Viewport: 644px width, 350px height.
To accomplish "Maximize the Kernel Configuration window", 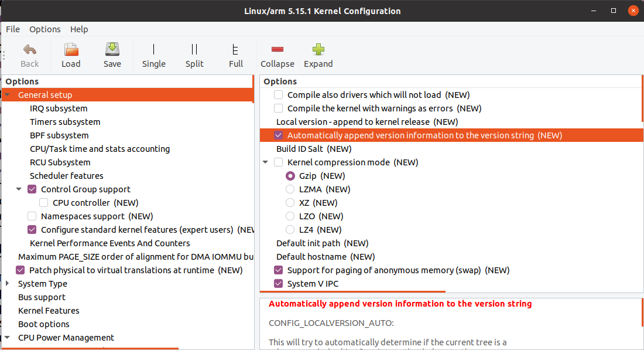I will [x=614, y=11].
